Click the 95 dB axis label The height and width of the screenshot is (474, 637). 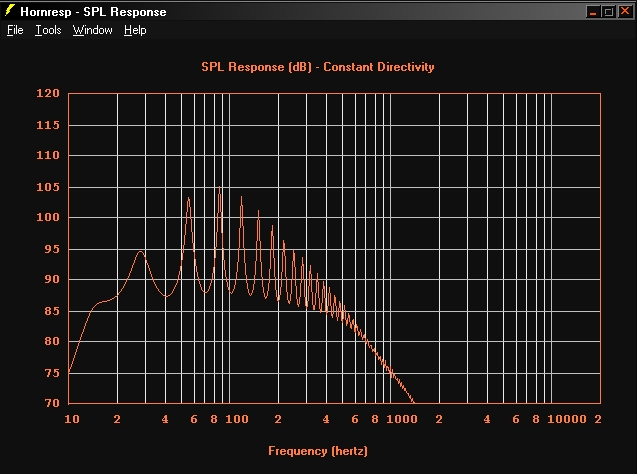pos(52,249)
